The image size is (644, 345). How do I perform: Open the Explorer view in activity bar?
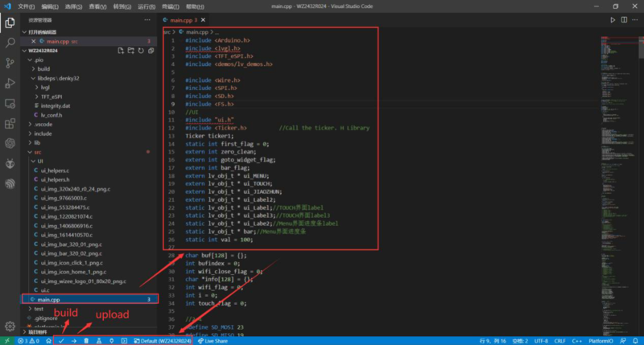[10, 23]
